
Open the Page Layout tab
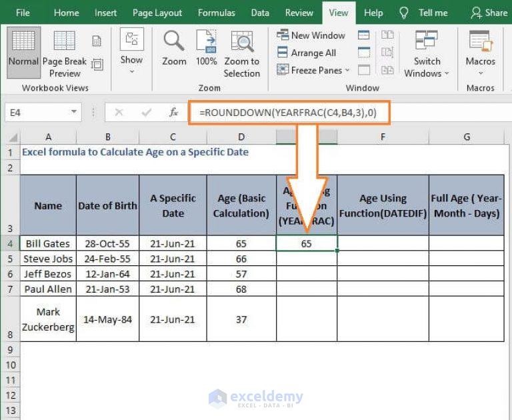coord(157,13)
